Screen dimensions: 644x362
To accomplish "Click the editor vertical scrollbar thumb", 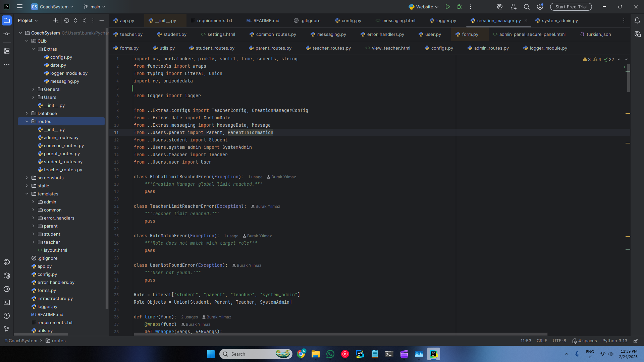I will (628, 78).
